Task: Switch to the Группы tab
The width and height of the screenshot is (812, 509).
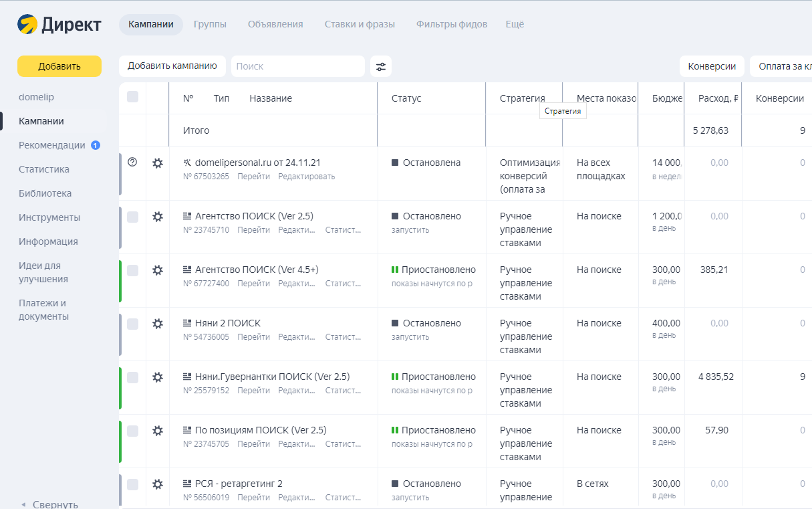Action: coord(210,25)
